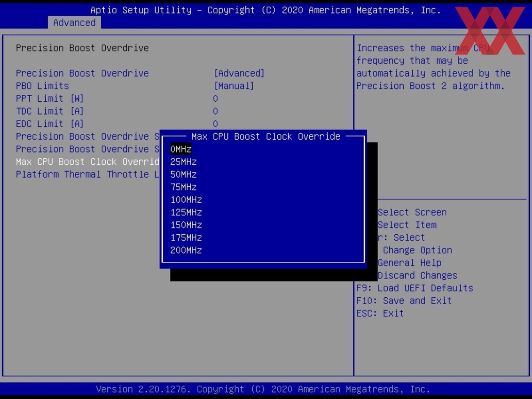Select the PPT Limit [W] label

(50, 99)
